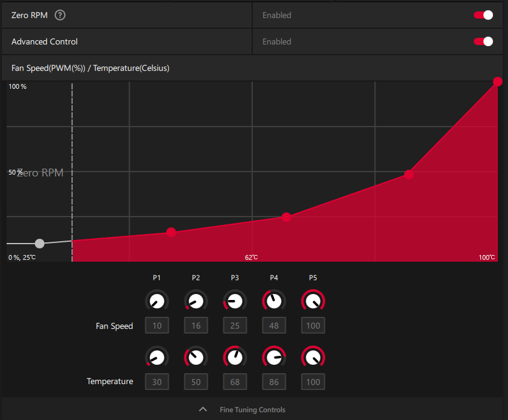Click the Zero RPM row label
This screenshot has width=508, height=420.
click(x=29, y=15)
